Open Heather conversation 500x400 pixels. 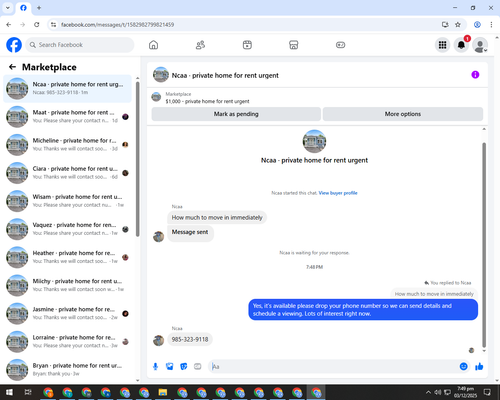coord(67,257)
